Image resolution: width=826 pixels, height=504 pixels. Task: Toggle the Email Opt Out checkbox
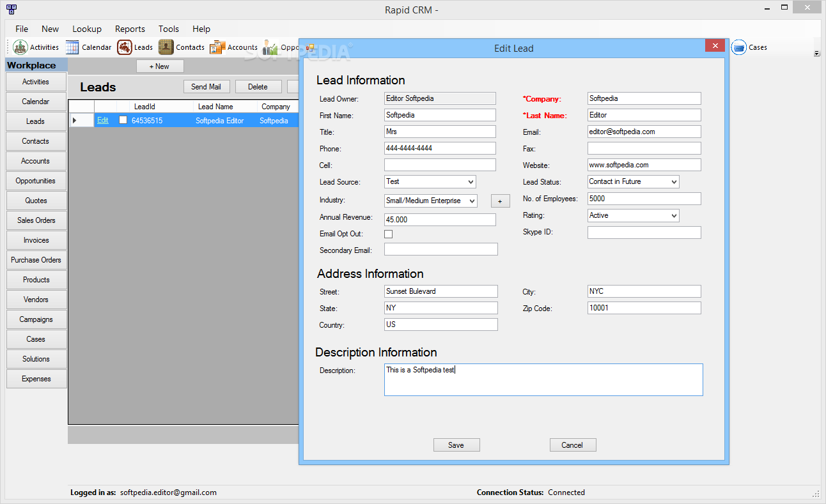[x=388, y=234]
